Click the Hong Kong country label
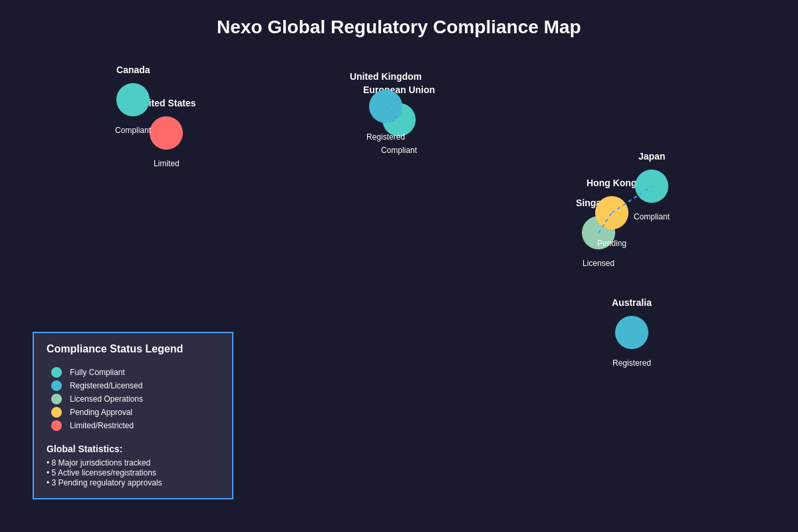798x532 pixels. 612,183
